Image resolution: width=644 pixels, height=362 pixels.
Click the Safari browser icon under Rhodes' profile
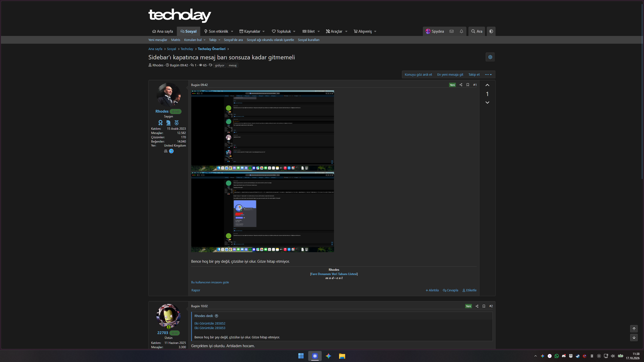click(171, 151)
